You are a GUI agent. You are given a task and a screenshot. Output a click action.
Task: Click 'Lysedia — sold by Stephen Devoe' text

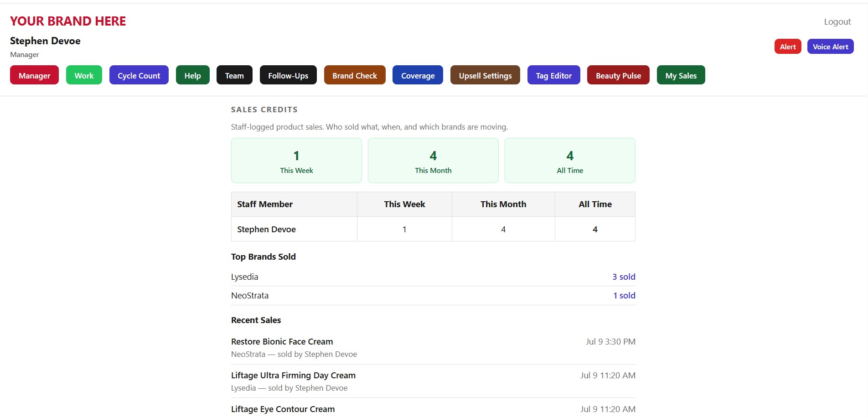[289, 388]
